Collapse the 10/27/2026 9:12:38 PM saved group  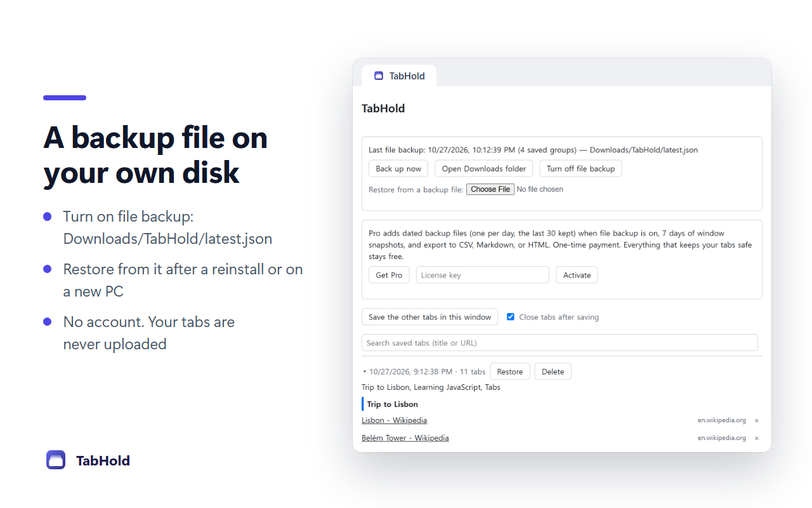click(365, 371)
